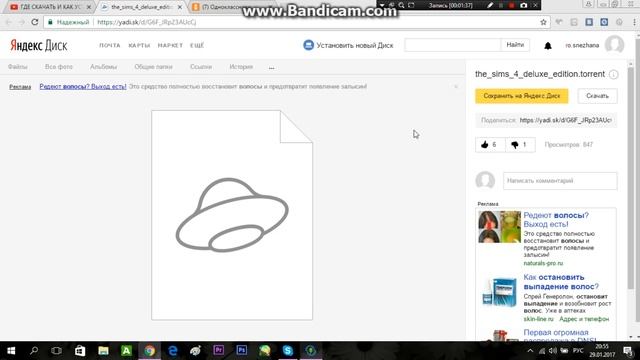Open the Ссылки tab
The image size is (640, 360).
click(x=201, y=67)
